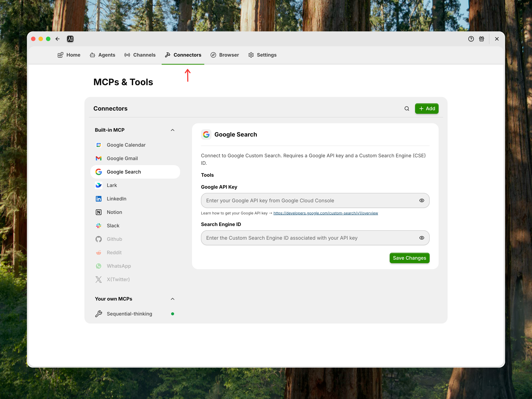
Task: Open the "Slack" connector entry
Action: 135,226
